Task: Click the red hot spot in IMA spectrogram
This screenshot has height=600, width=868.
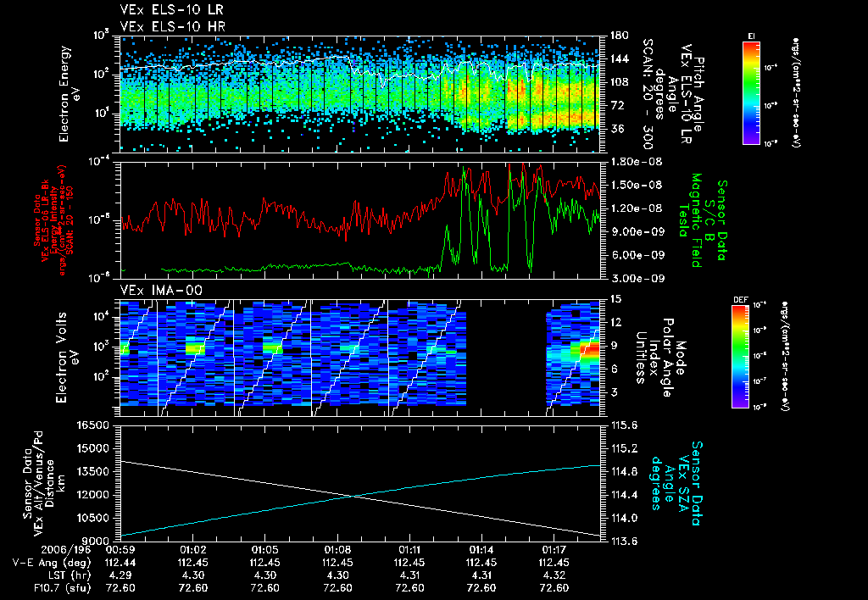Action: [x=590, y=350]
